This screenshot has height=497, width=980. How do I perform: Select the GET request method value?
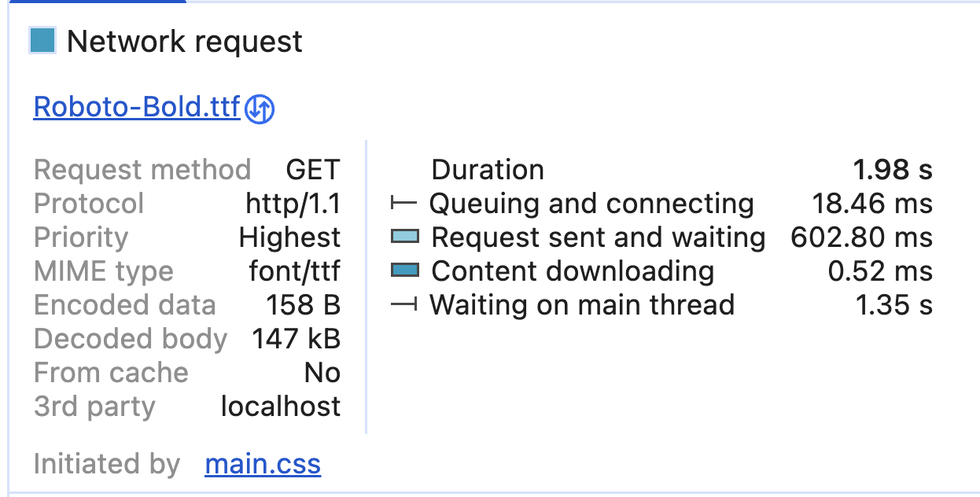[x=312, y=170]
